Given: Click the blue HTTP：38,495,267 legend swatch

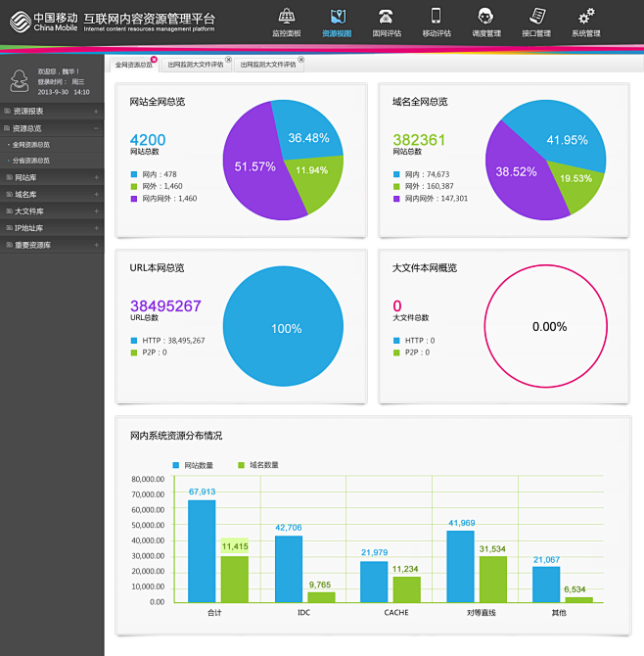Looking at the screenshot, I should pyautogui.click(x=134, y=341).
